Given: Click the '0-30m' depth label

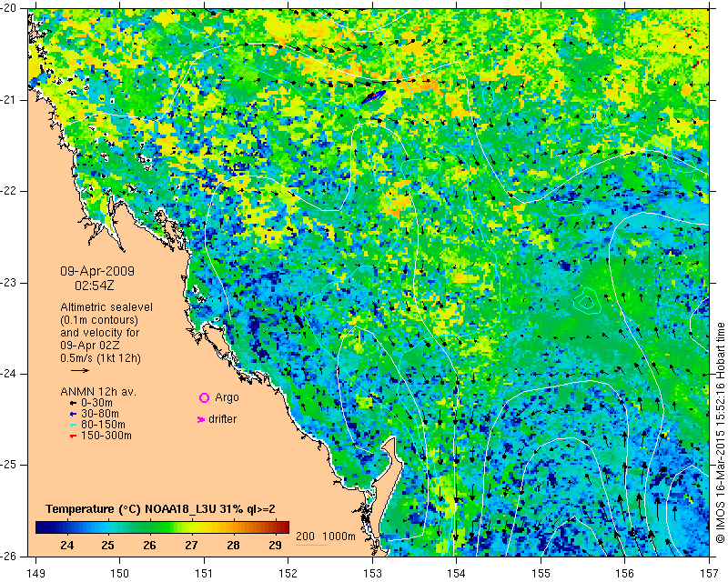Looking at the screenshot, I should 96,403.
